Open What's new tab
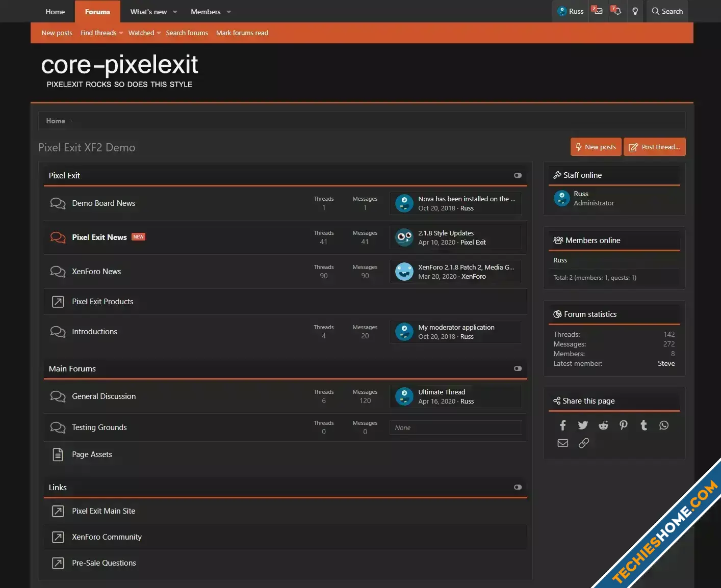This screenshot has height=588, width=721. [148, 12]
